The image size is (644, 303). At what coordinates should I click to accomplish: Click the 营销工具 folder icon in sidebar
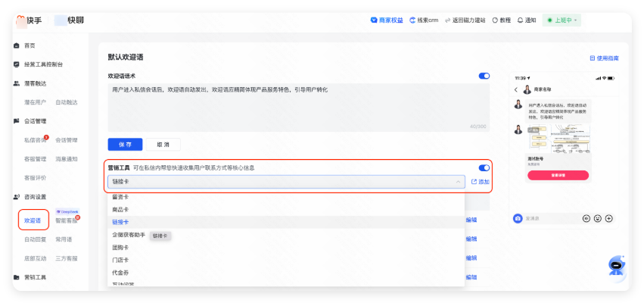(x=17, y=277)
